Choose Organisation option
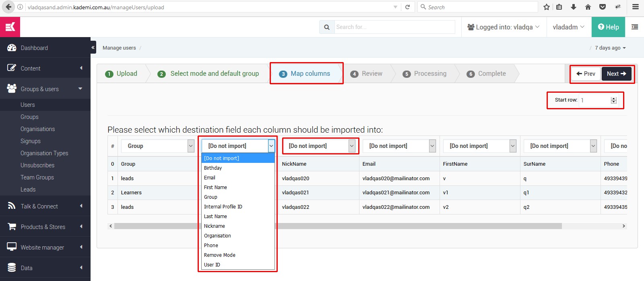The width and height of the screenshot is (644, 281). pos(238,235)
